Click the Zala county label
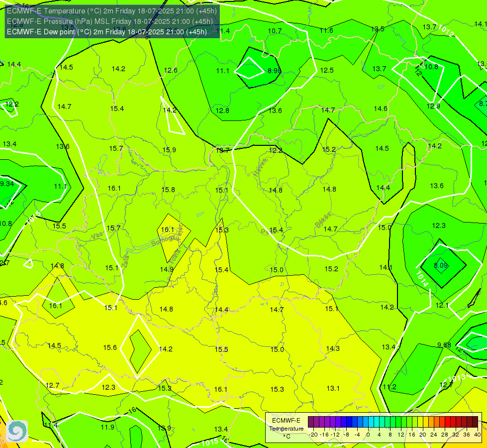Image resolution: width=487 pixels, height=448 pixels. tap(125, 261)
